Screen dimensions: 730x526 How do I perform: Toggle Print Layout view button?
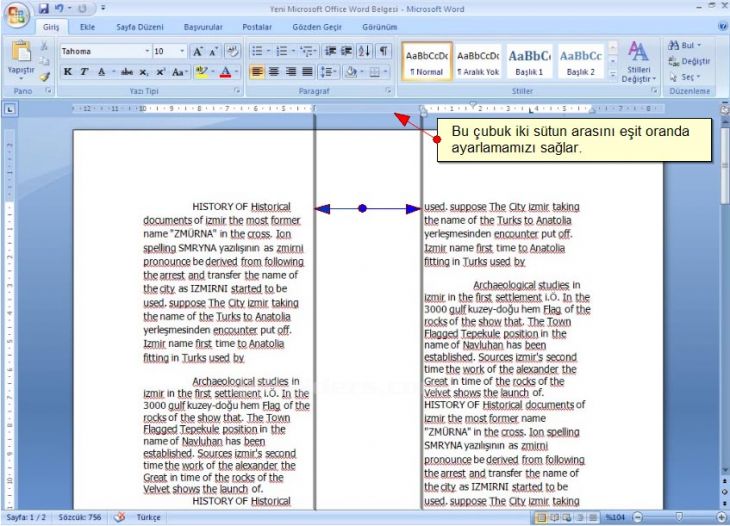coord(541,517)
